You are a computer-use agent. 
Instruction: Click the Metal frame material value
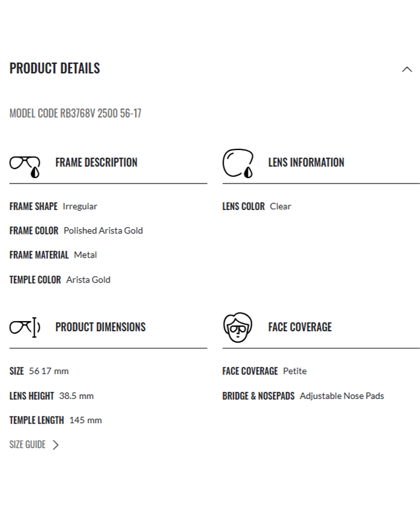click(85, 255)
